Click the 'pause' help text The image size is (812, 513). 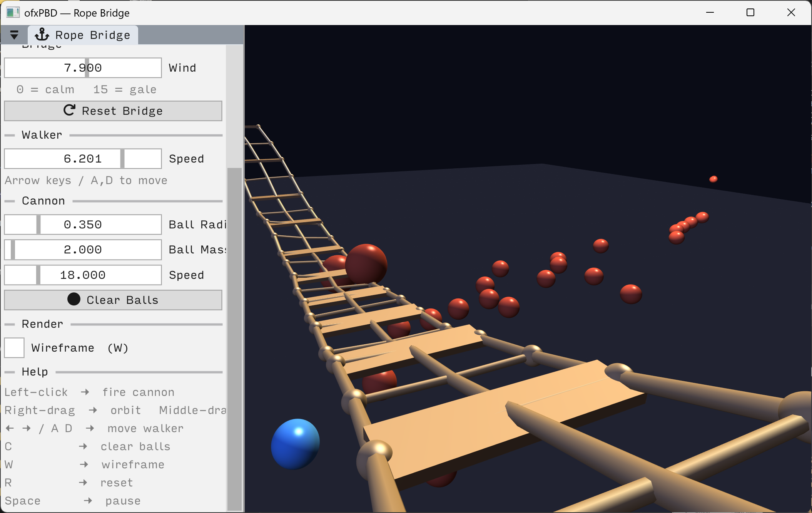click(123, 501)
